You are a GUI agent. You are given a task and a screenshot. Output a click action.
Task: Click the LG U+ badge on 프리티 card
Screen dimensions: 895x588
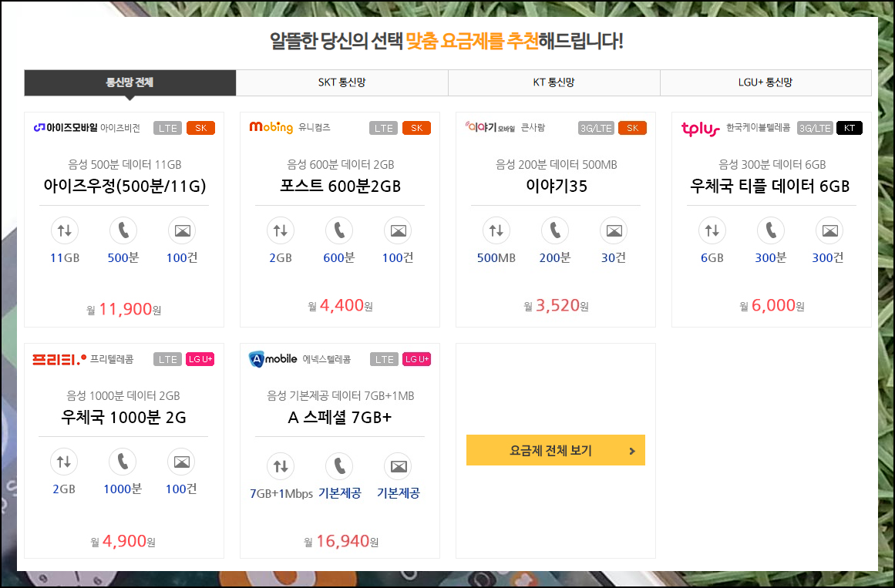pyautogui.click(x=200, y=359)
